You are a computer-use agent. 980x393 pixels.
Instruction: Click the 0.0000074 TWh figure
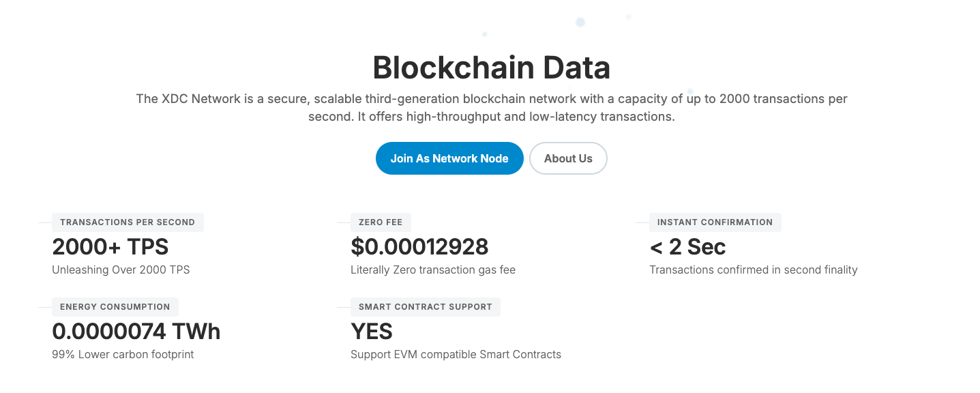click(x=136, y=332)
